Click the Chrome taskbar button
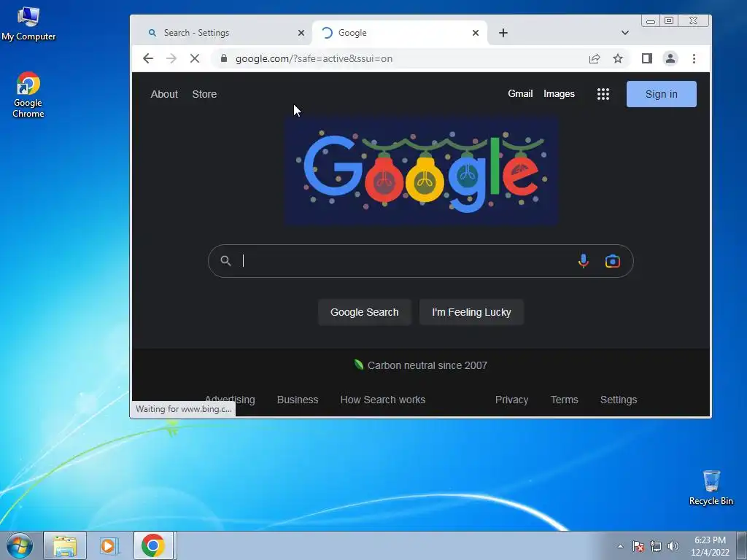This screenshot has width=747, height=560. click(153, 545)
